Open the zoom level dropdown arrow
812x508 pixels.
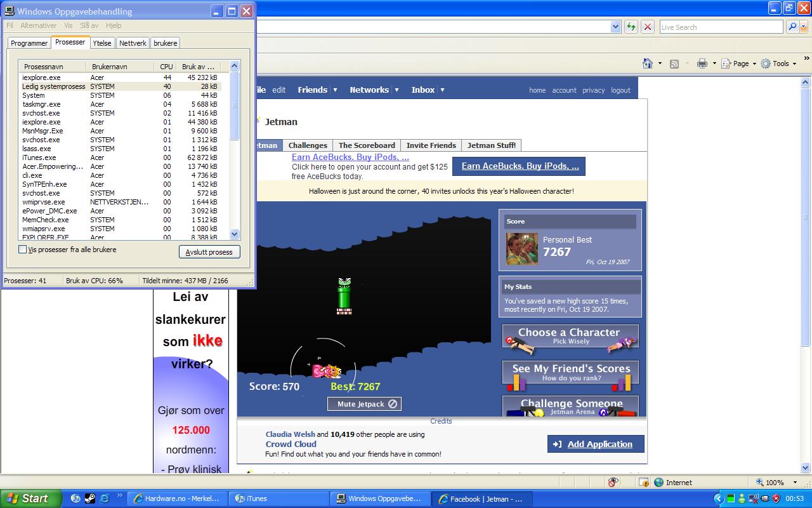794,483
